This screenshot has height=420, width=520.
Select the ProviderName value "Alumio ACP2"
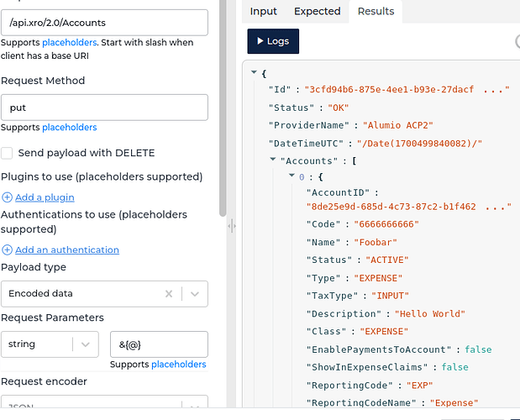398,126
